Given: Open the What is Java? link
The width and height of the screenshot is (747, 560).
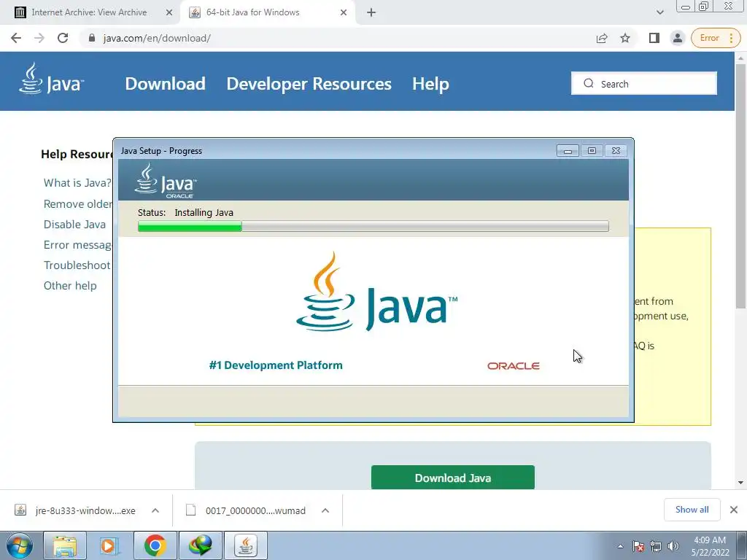Looking at the screenshot, I should pyautogui.click(x=77, y=183).
